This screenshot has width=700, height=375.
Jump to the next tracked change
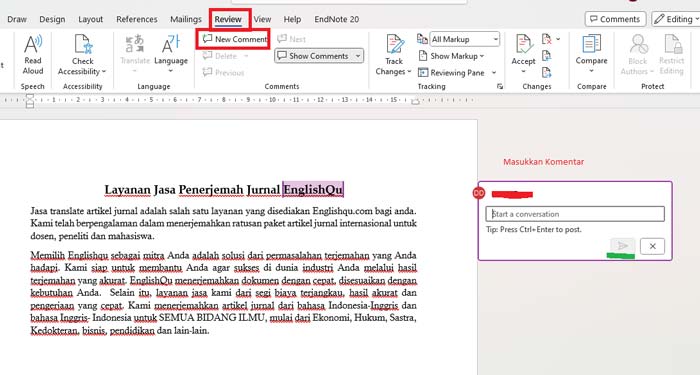coord(546,72)
